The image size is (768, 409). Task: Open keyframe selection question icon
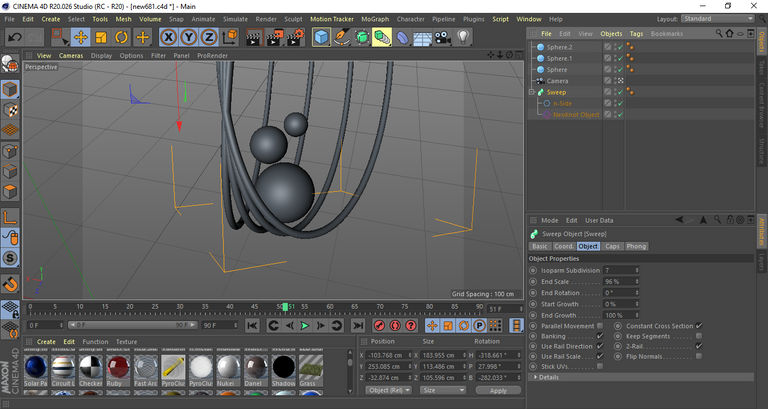point(411,325)
